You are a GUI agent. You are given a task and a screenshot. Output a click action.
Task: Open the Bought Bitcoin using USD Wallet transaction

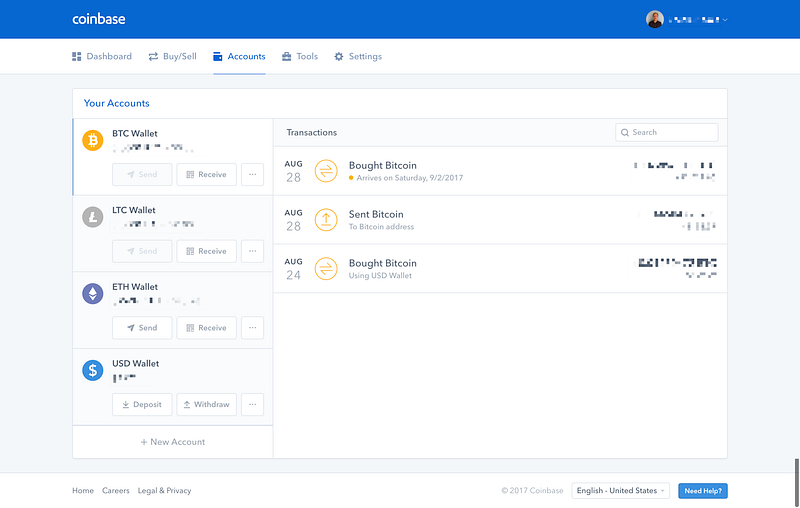point(500,269)
